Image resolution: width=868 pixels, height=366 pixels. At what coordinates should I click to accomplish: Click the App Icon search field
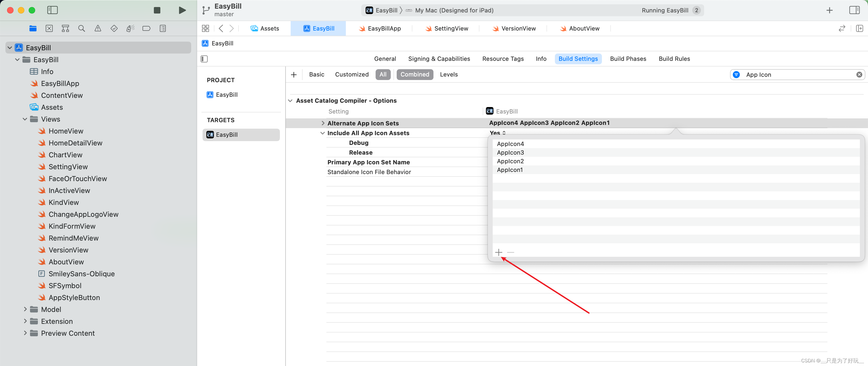point(797,74)
